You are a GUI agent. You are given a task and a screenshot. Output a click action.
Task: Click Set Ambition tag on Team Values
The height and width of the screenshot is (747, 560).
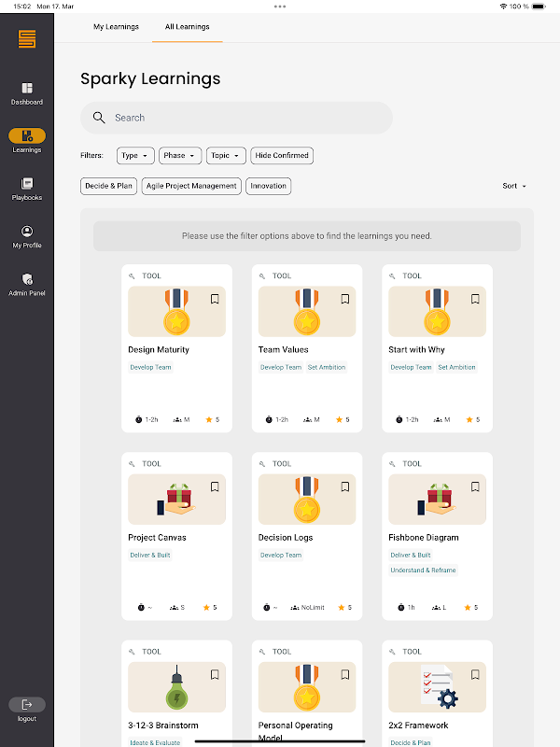327,367
